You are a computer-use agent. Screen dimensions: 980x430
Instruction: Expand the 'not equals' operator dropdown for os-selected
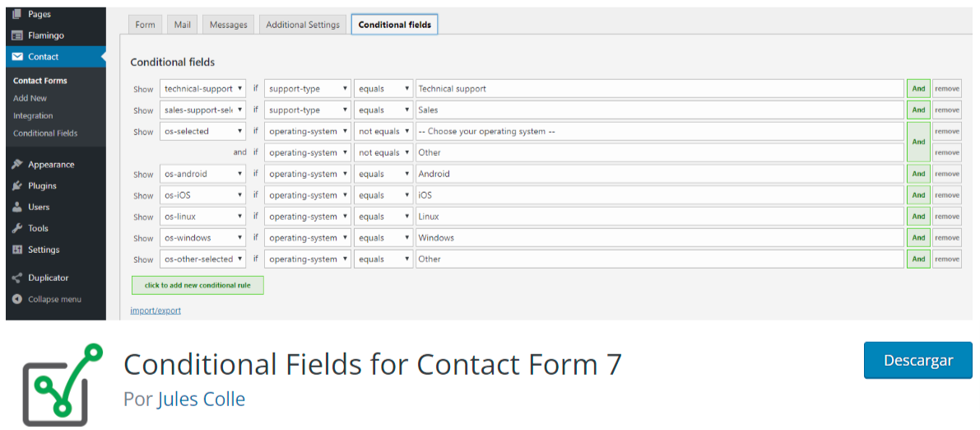[x=383, y=132]
